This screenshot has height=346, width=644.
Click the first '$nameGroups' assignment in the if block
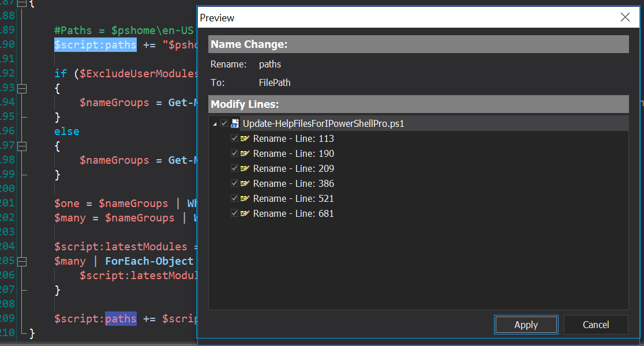pyautogui.click(x=114, y=103)
